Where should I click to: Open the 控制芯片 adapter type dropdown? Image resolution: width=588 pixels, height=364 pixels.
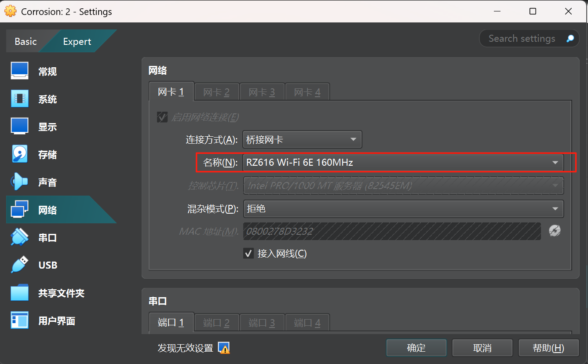[403, 186]
